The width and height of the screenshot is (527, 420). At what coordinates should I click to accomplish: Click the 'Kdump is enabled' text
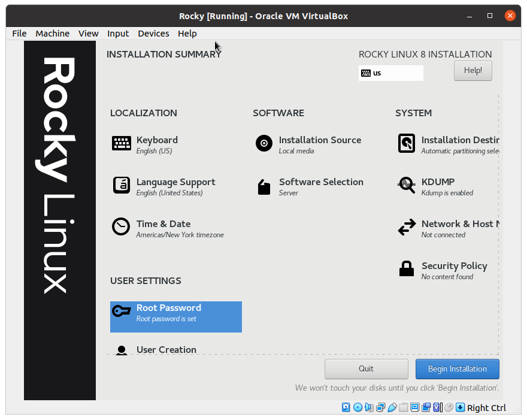tap(447, 193)
